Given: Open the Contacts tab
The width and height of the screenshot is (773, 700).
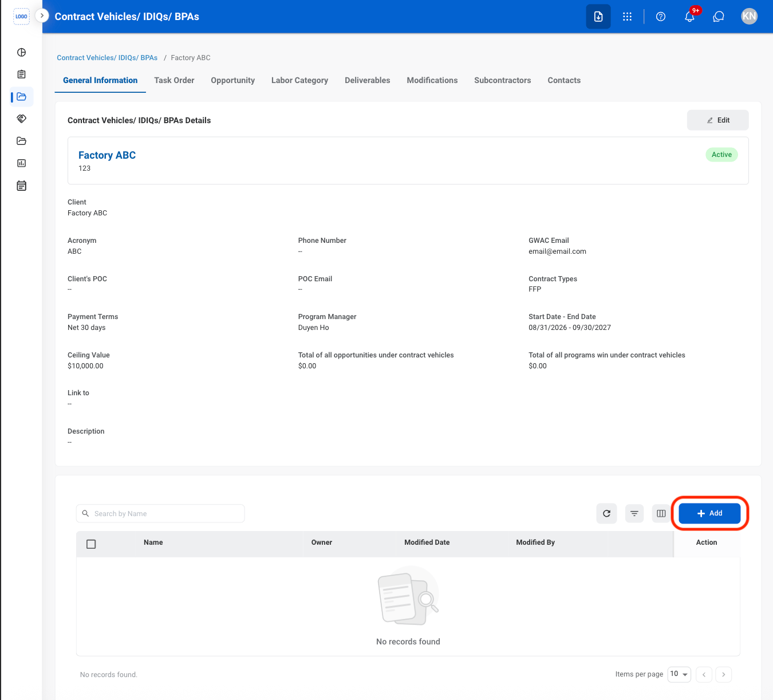Looking at the screenshot, I should 564,80.
